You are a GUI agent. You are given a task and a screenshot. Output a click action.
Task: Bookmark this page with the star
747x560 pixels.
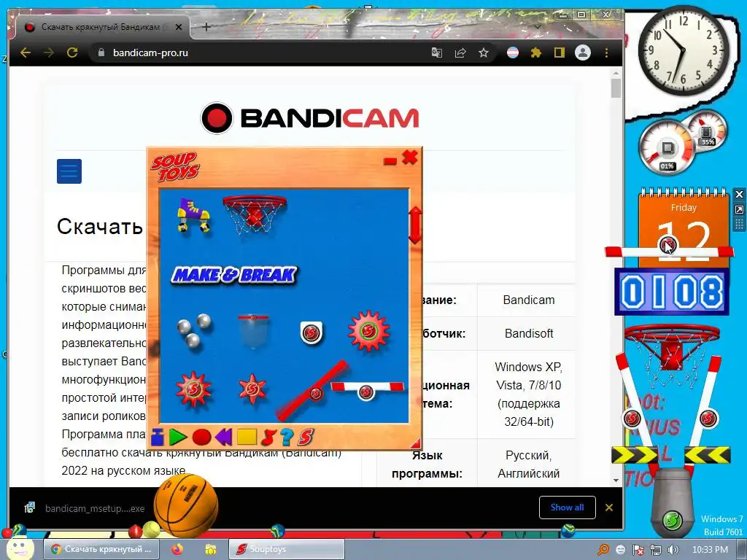pos(484,52)
